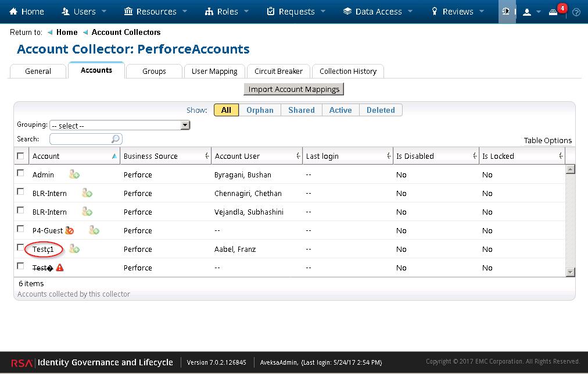Toggle the select-all checkbox in table header
Image resolution: width=588 pixels, height=374 pixels.
pos(20,155)
